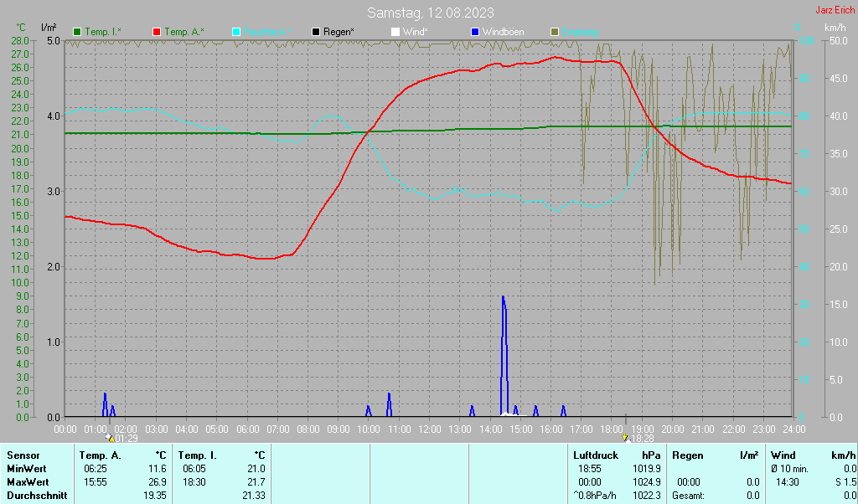Select the Temp. A.* legend label
Screen dimensions: 858x504
(184, 33)
